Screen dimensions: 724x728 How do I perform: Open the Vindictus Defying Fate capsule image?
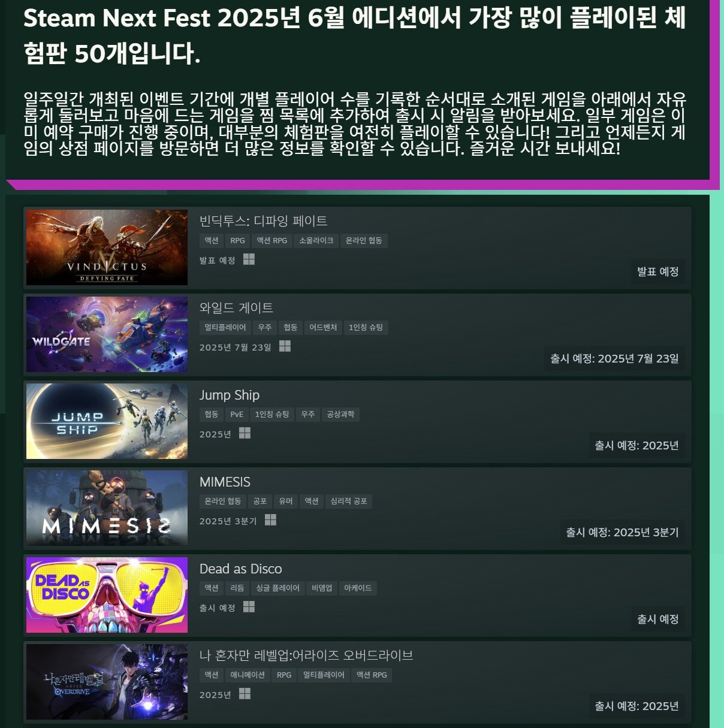tap(107, 247)
